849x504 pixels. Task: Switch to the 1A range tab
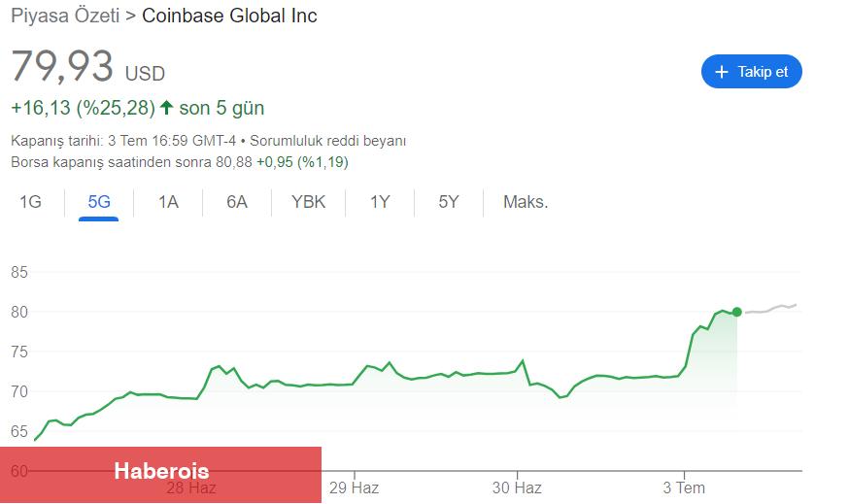coord(168,202)
